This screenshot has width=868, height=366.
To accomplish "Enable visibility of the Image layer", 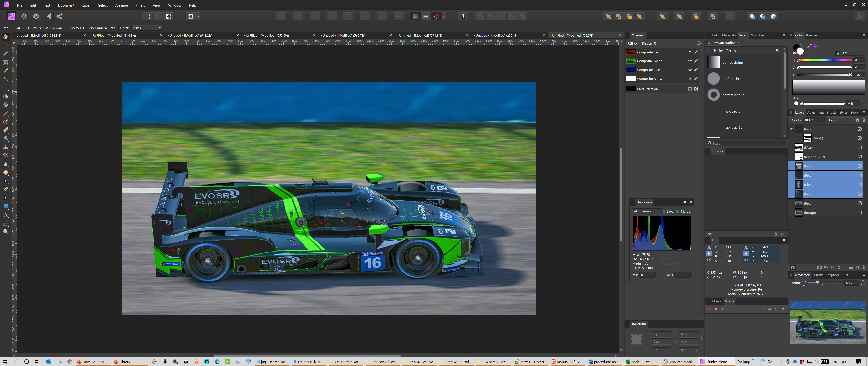I will coord(860,212).
